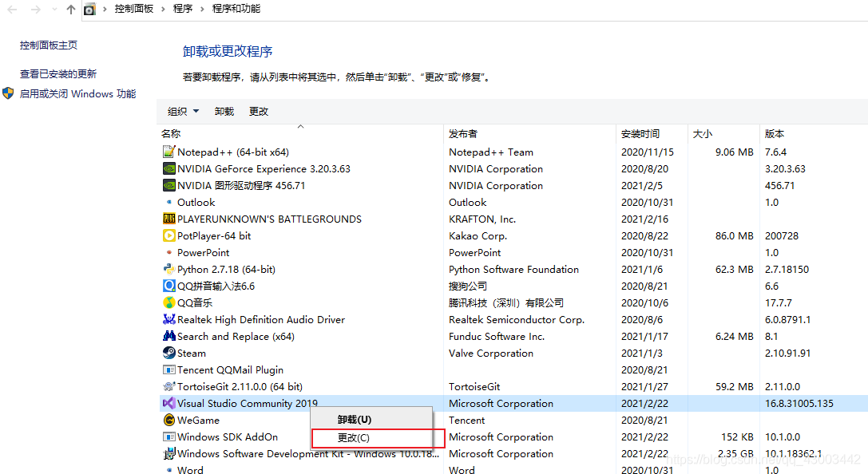
Task: Click the Tencent QQMail Plugin icon
Action: click(168, 369)
